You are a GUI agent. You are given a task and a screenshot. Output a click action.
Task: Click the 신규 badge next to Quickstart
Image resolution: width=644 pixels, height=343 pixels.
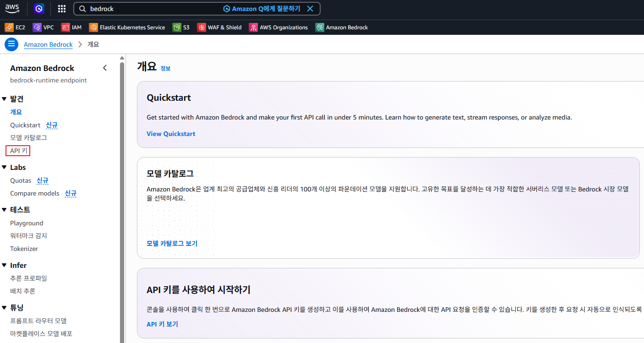(52, 125)
